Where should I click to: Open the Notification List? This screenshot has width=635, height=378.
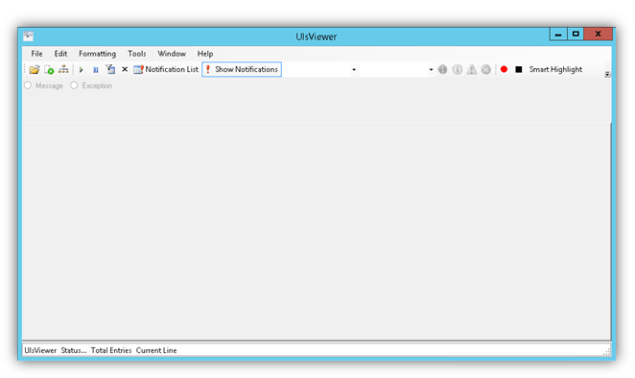coord(166,69)
